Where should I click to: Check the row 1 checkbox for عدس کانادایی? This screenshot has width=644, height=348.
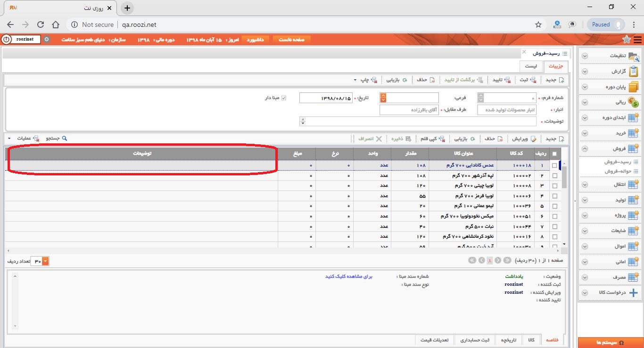point(554,166)
